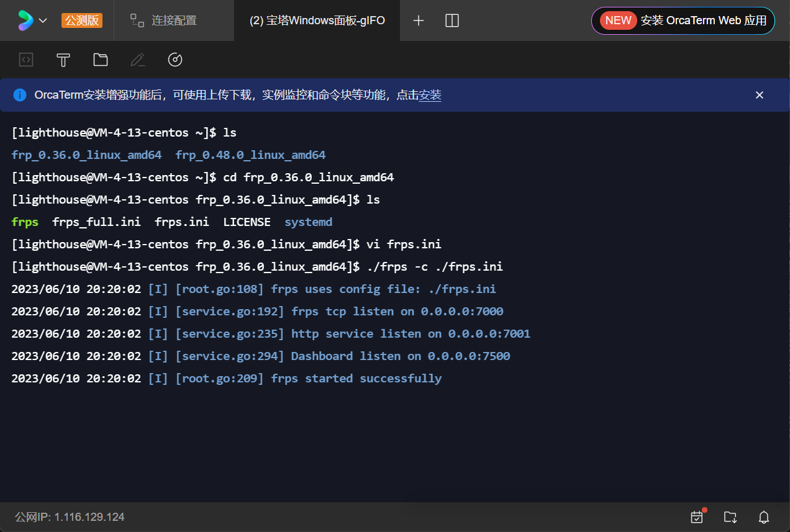Viewport: 790px width, 532px height.
Task: Open the calendar task icon in status bar
Action: click(697, 516)
